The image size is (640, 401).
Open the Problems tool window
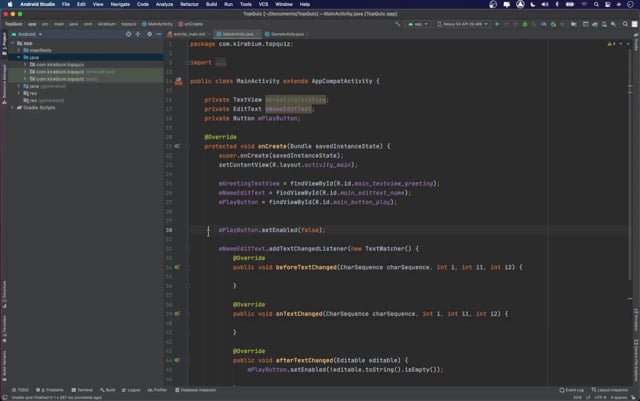[50, 390]
